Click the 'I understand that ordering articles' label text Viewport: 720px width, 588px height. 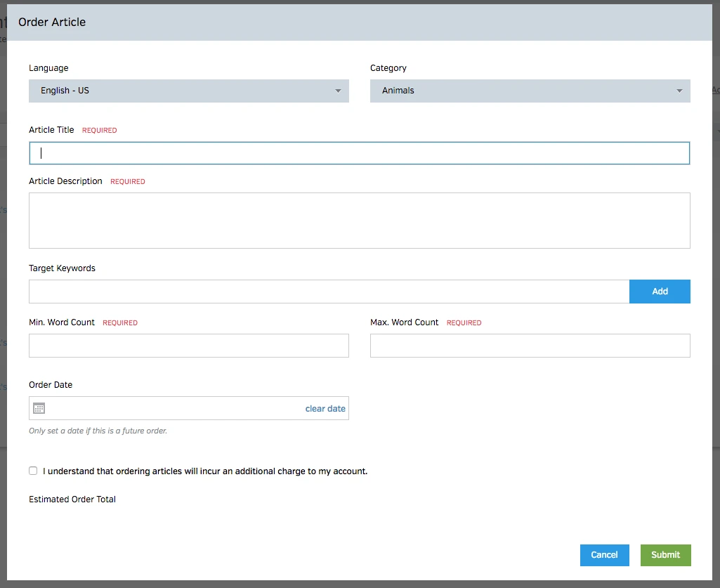[x=205, y=471]
